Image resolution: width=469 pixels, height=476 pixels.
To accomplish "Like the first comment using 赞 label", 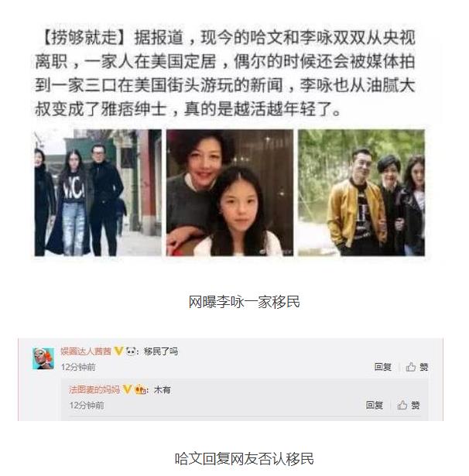I will pyautogui.click(x=424, y=367).
